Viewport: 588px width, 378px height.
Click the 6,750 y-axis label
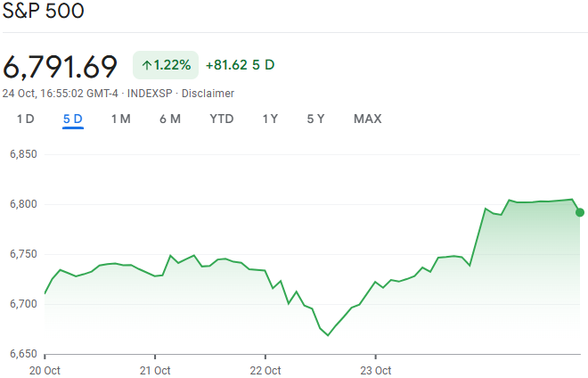coord(23,254)
